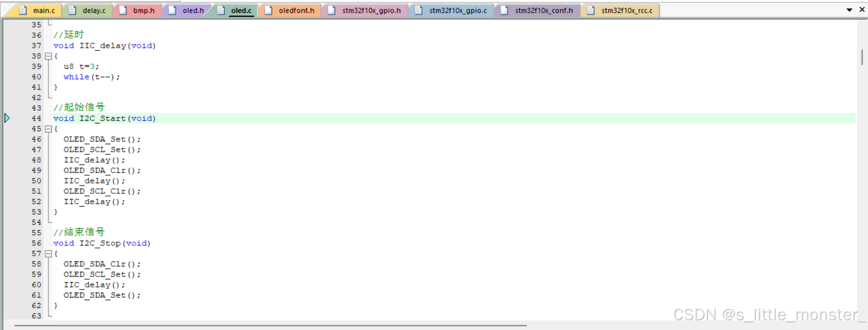Click line number 37 in the gutter
Screen dimensions: 868x330
pos(36,46)
